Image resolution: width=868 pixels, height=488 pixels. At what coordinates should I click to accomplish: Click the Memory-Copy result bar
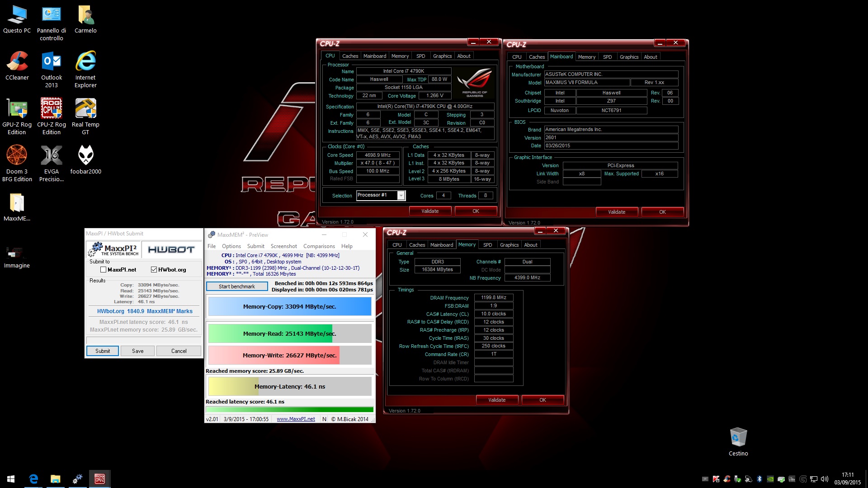point(290,307)
